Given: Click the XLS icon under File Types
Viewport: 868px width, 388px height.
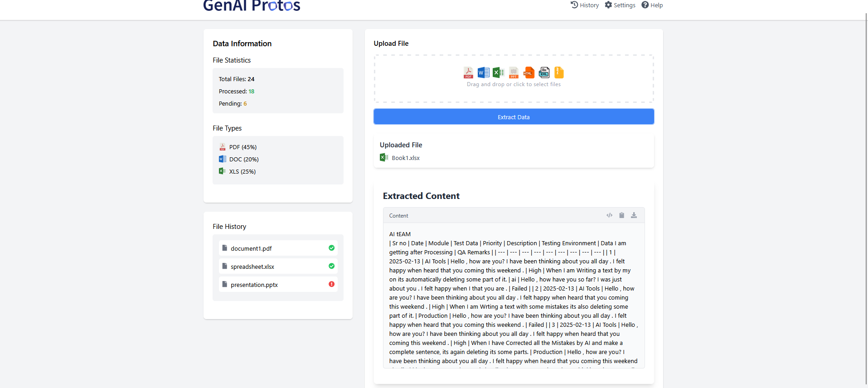Looking at the screenshot, I should (222, 171).
